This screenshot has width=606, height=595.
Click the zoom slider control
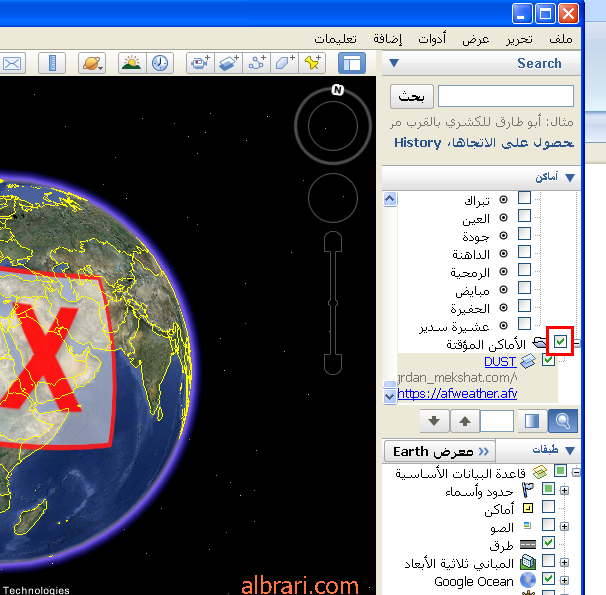point(333,303)
